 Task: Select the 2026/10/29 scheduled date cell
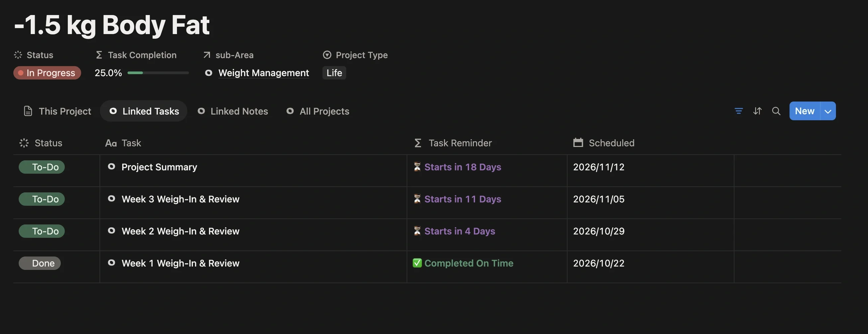tap(650, 234)
